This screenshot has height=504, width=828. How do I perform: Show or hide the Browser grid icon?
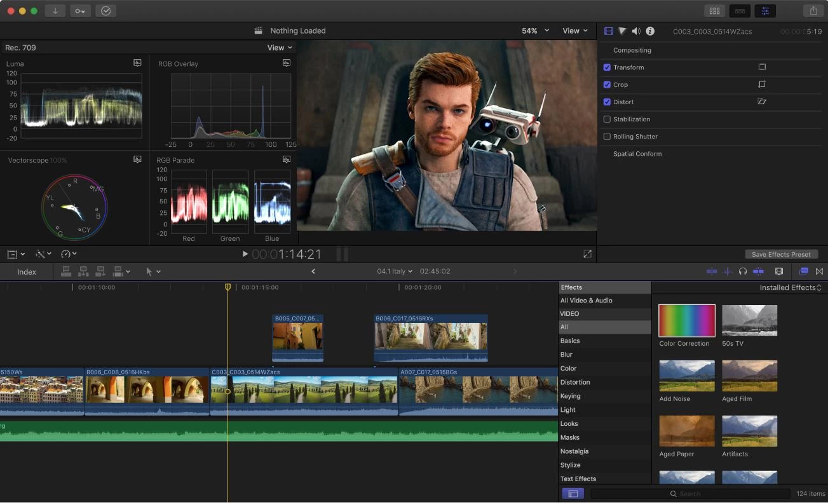coord(715,11)
